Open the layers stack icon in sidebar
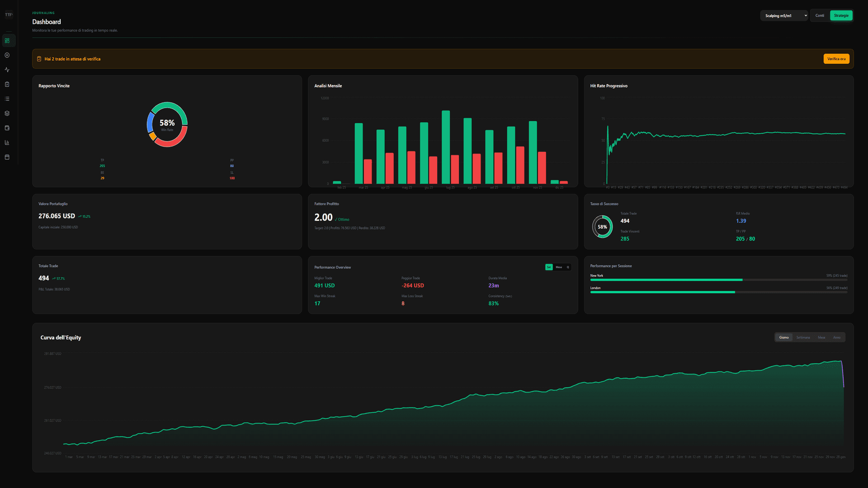The width and height of the screenshot is (868, 488). (x=7, y=113)
